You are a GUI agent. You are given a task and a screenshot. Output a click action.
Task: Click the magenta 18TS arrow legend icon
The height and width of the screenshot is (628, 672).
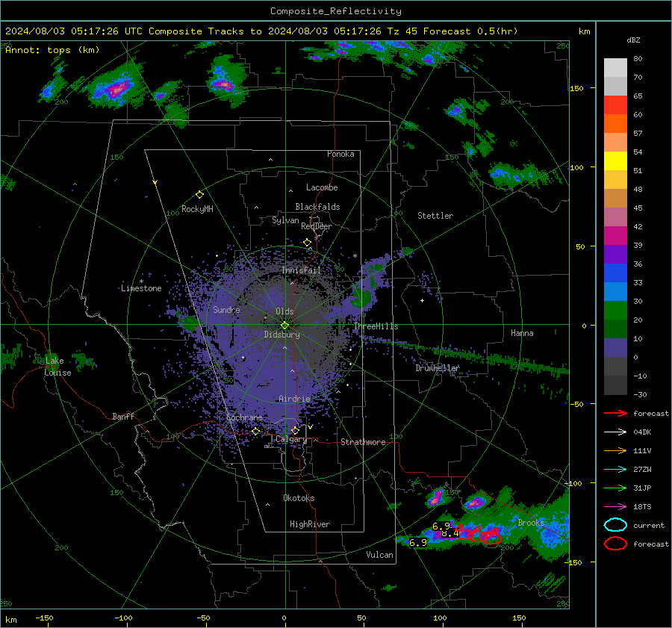coord(615,507)
